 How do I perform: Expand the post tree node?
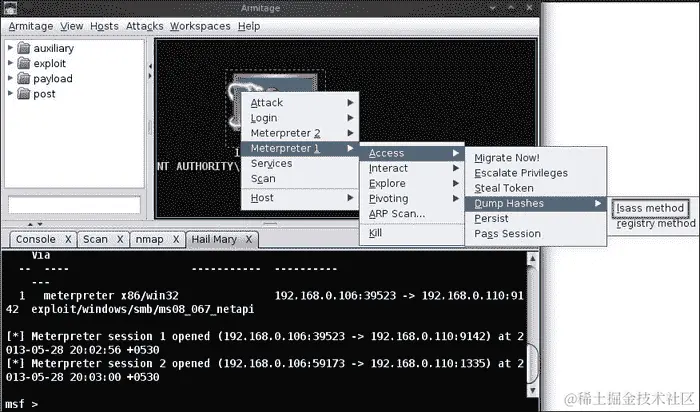10,93
